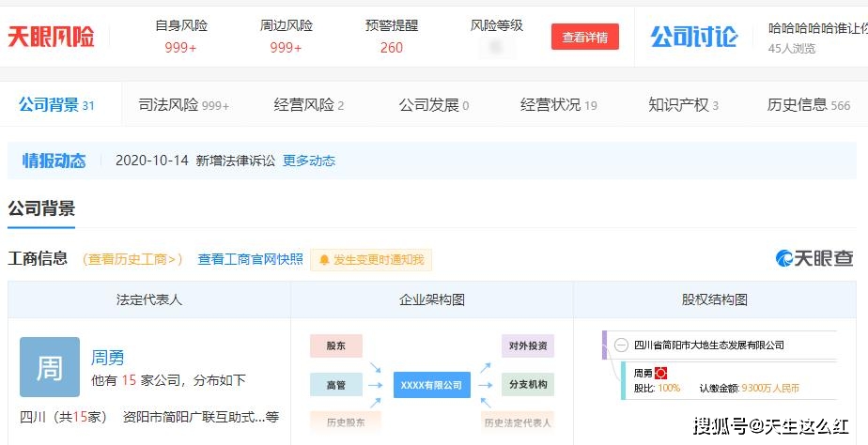This screenshot has height=445, width=868.
Task: Click the red 查看详情 button
Action: (x=584, y=38)
